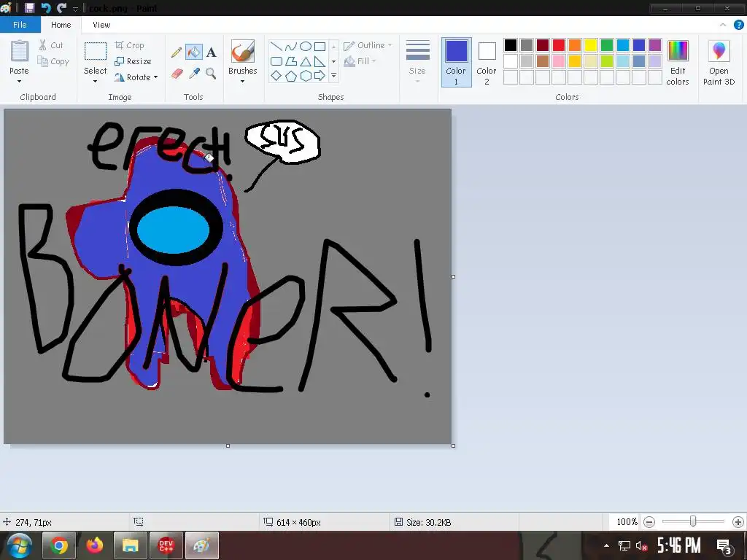Open File Explorer from the taskbar
This screenshot has height=560, width=747.
click(x=130, y=545)
